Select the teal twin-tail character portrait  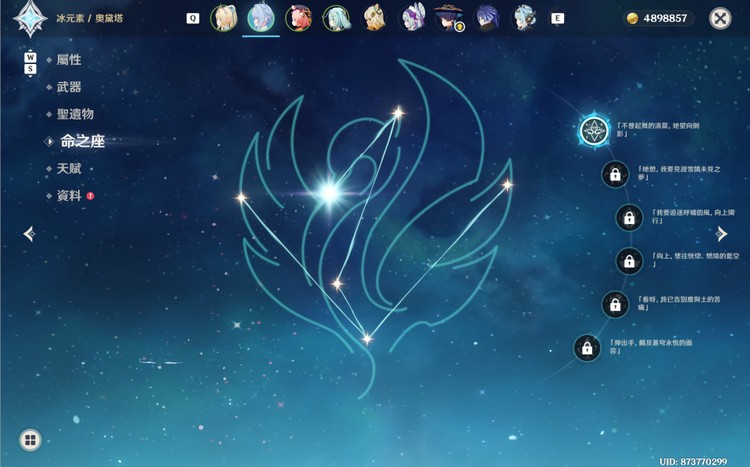click(337, 18)
